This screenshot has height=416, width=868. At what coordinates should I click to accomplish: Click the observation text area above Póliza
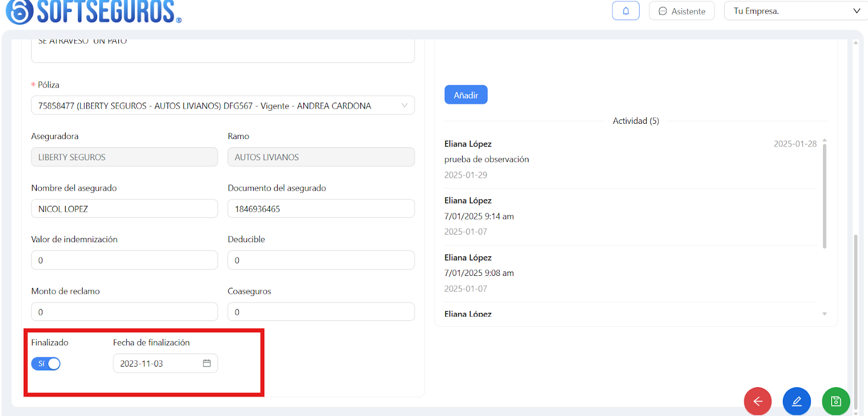pos(223,50)
